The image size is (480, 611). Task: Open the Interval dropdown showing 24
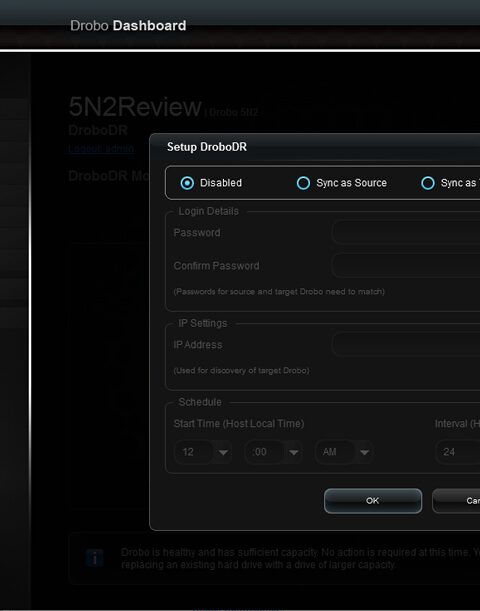coord(457,452)
